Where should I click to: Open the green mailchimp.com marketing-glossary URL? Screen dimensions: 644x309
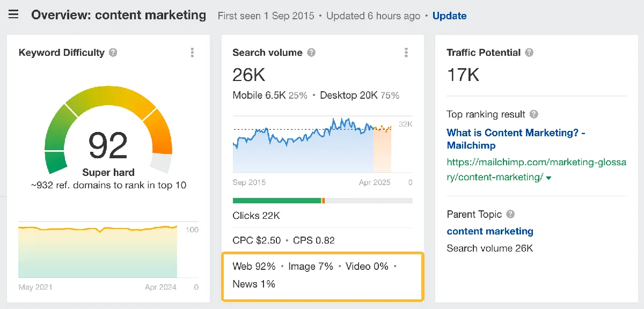pos(537,170)
